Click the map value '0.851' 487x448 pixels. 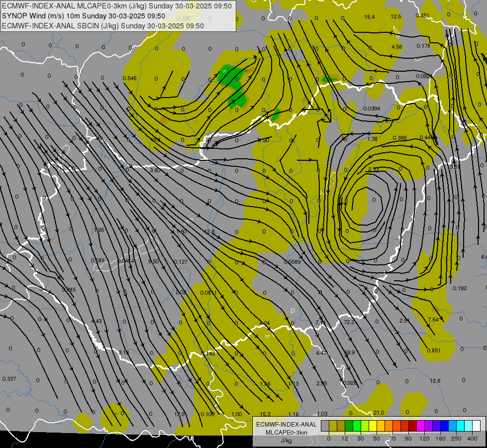point(434,350)
